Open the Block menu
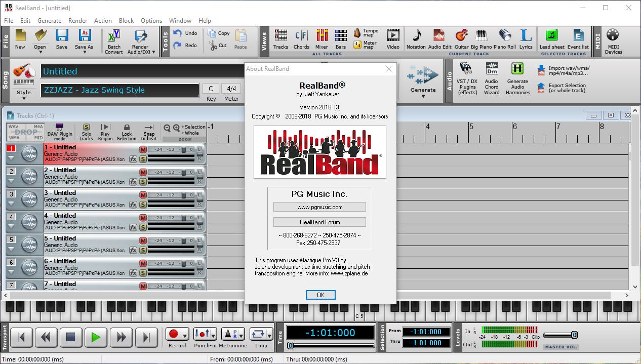The width and height of the screenshot is (641, 364). point(127,21)
